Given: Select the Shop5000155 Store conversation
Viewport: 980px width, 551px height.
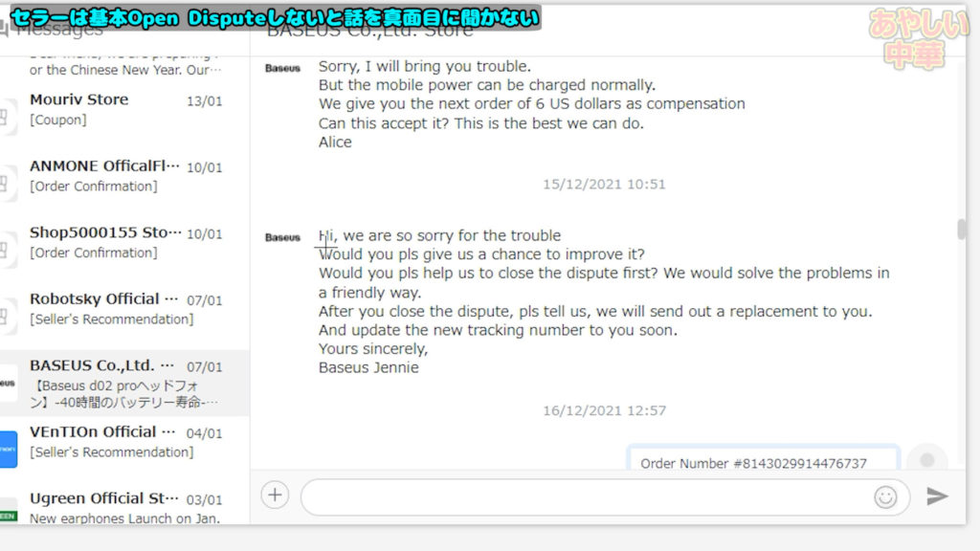Looking at the screenshot, I should click(x=125, y=242).
